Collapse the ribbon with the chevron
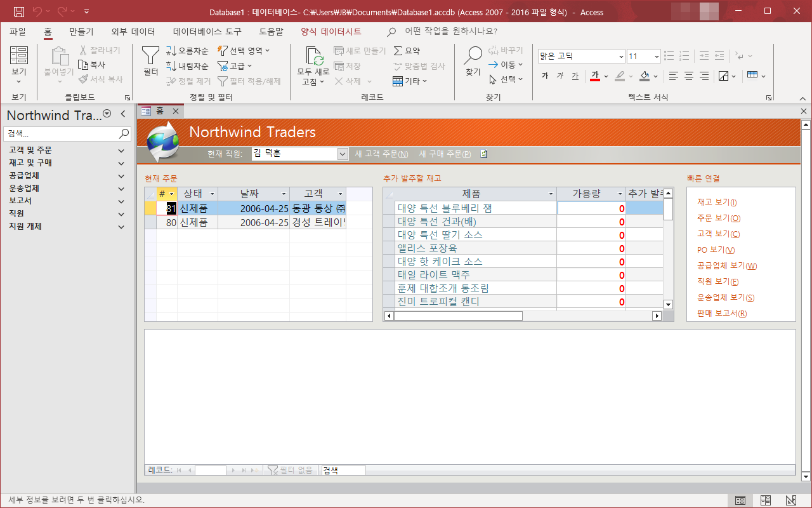The height and width of the screenshot is (508, 812). point(802,98)
